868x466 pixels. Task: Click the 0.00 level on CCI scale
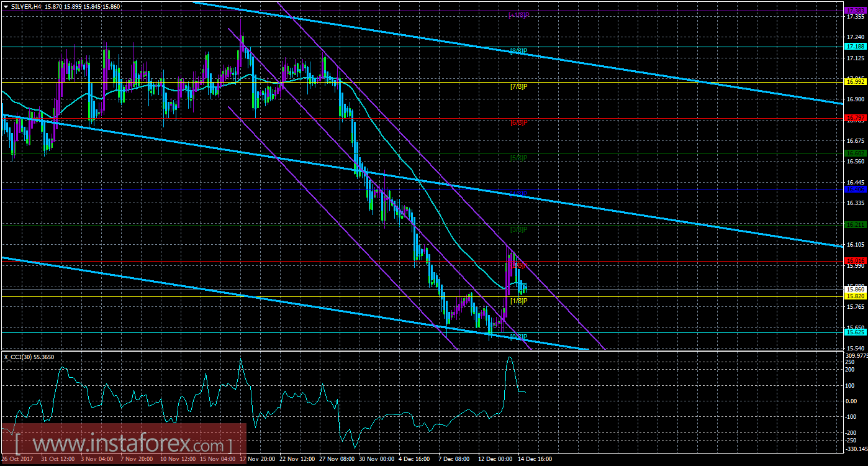pyautogui.click(x=852, y=401)
